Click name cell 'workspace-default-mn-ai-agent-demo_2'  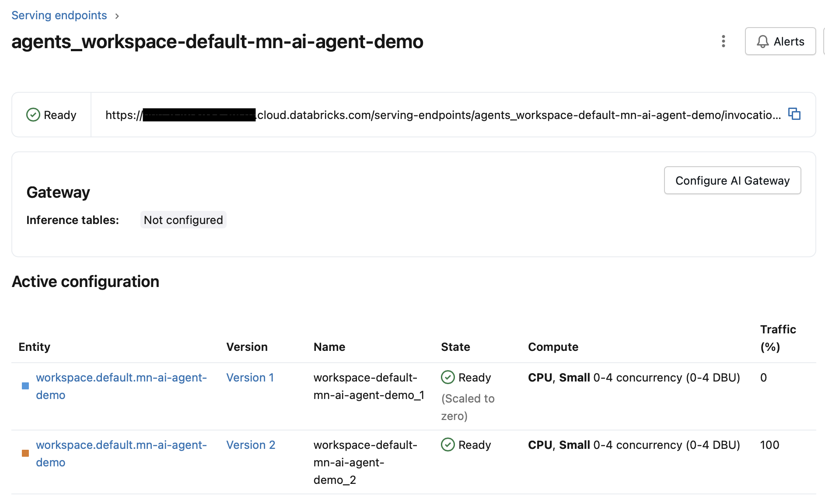tap(365, 462)
